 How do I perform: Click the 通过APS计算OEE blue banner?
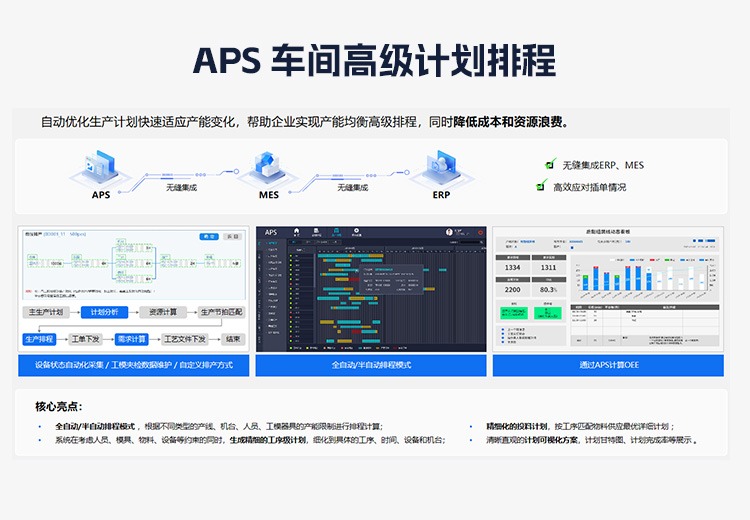coord(608,365)
